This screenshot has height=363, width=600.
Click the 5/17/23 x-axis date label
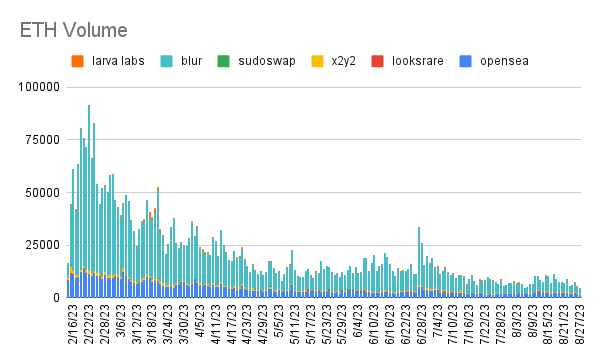311,324
